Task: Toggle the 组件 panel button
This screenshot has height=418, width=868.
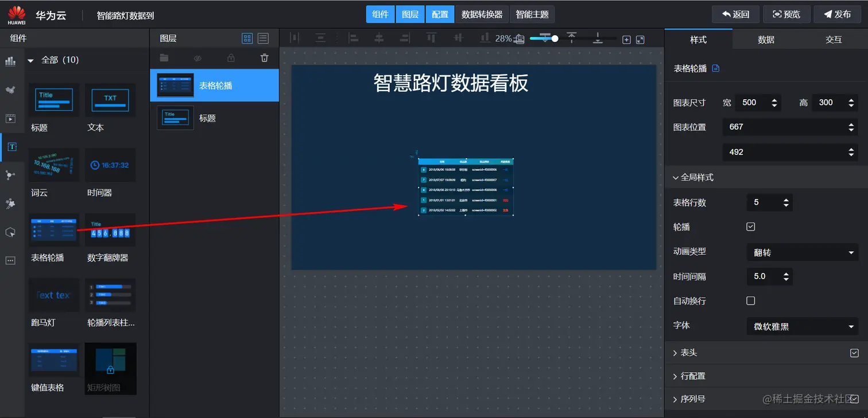Action: tap(381, 14)
